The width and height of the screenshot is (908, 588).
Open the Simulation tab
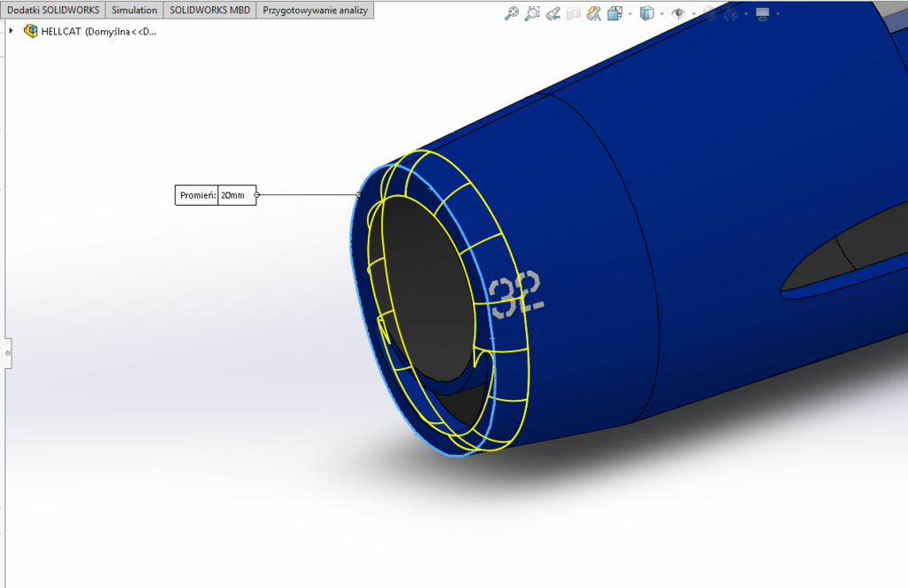[x=134, y=10]
